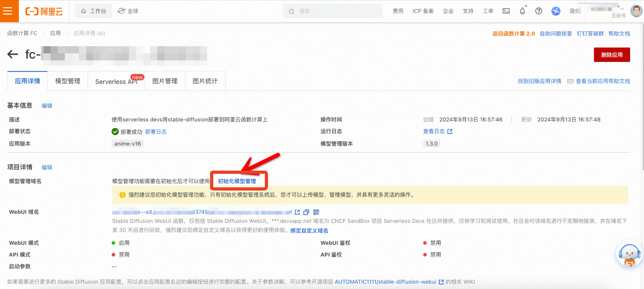Open the floating customer service robot
The width and height of the screenshot is (644, 289).
tap(629, 254)
